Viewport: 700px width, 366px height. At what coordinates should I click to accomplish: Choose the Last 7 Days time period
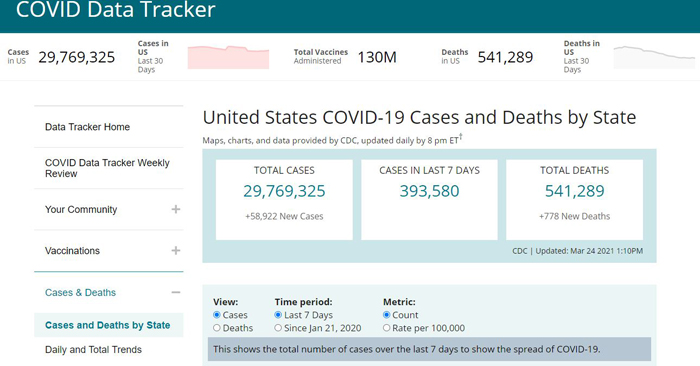(x=278, y=315)
